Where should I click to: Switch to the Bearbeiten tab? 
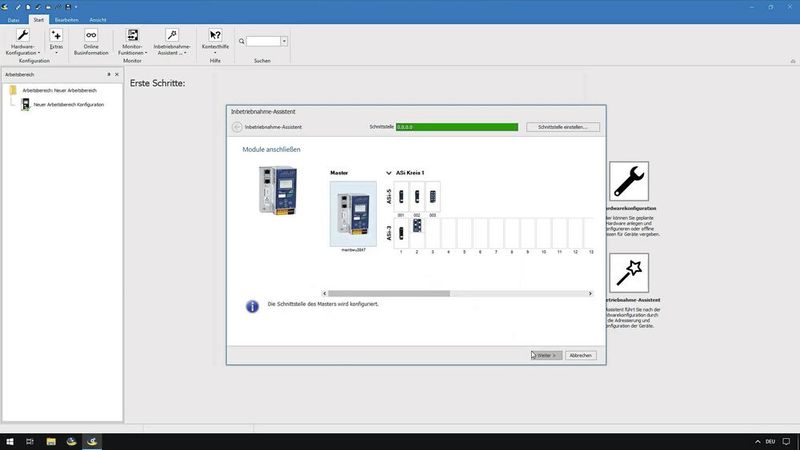pos(66,20)
